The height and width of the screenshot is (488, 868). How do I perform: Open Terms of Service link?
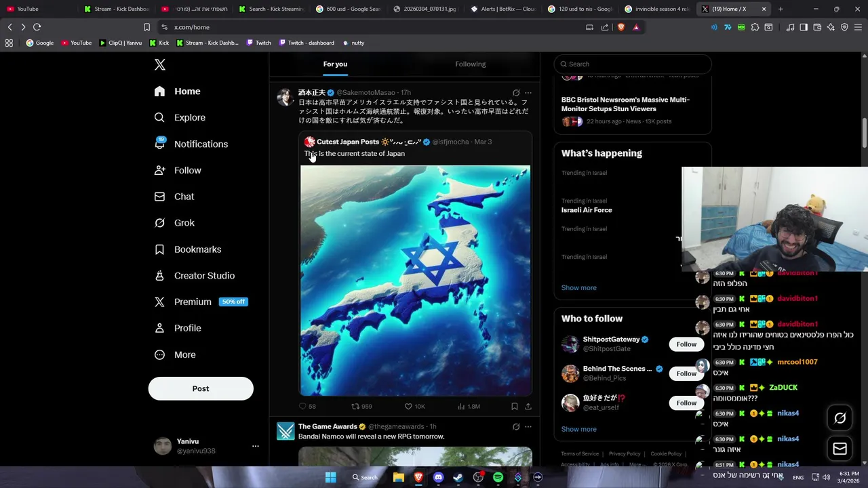coord(580,453)
